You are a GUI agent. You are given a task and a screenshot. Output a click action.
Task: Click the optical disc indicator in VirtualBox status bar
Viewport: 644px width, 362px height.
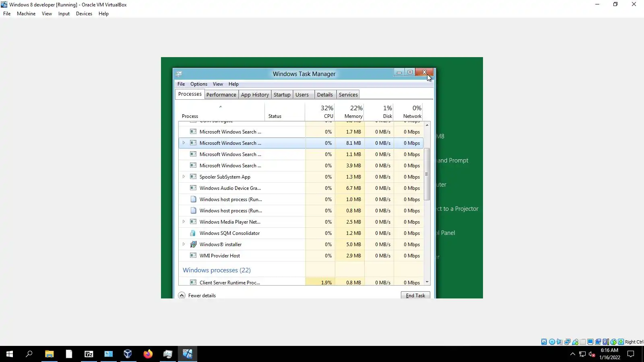pyautogui.click(x=552, y=342)
